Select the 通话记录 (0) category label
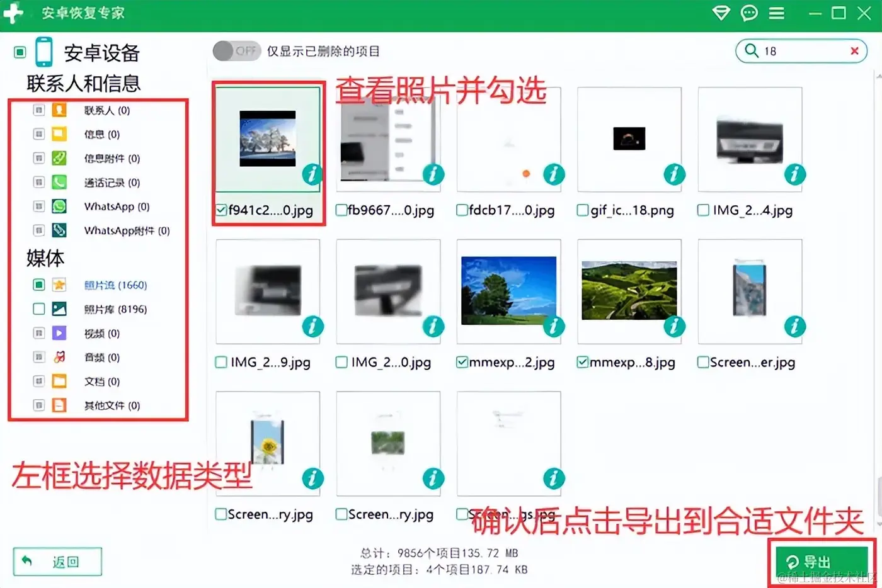The width and height of the screenshot is (882, 588). click(112, 183)
